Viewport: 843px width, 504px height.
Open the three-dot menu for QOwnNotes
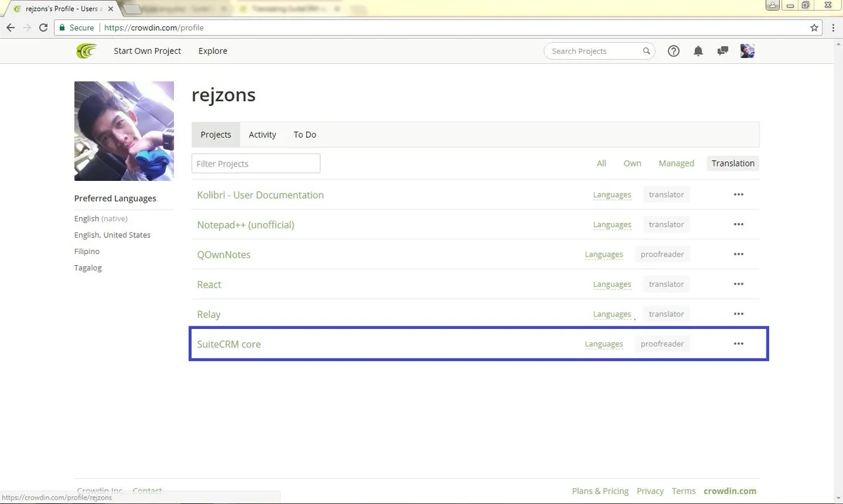tap(738, 254)
